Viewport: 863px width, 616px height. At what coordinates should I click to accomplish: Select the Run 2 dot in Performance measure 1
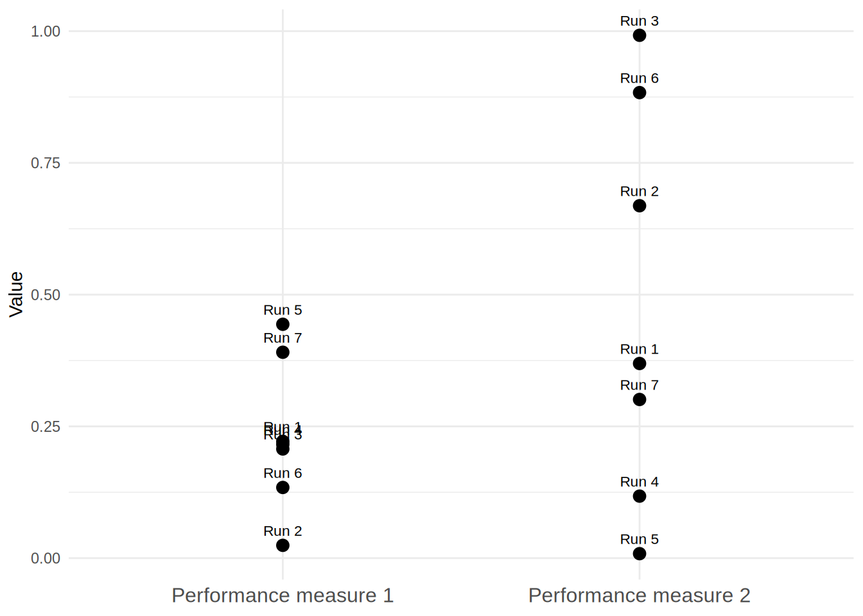[283, 545]
